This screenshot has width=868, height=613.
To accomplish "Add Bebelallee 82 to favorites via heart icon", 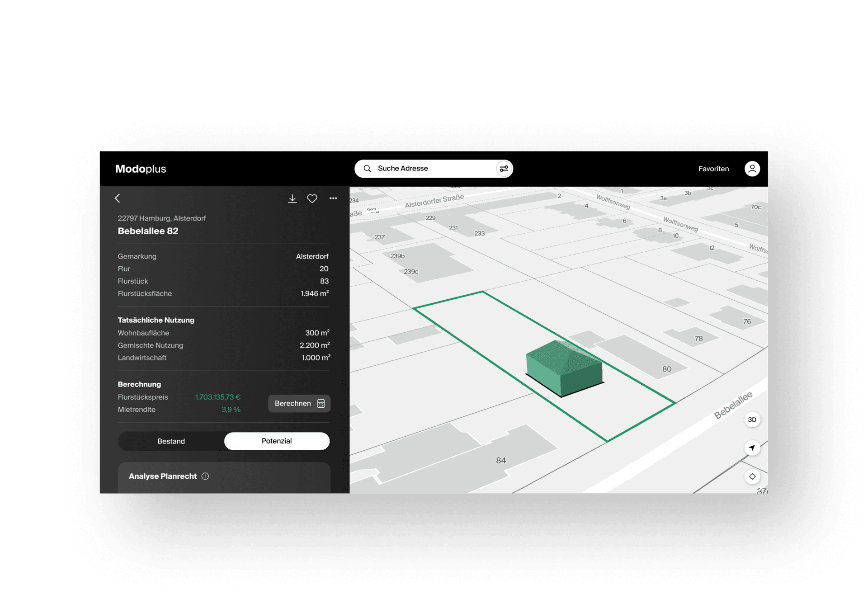I will click(x=312, y=198).
